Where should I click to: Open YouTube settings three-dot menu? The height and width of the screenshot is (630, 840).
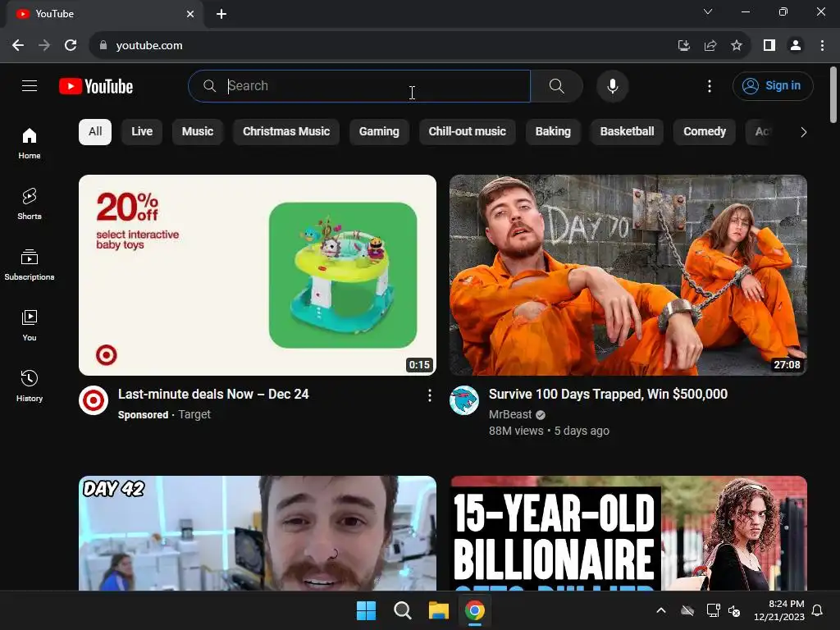710,85
